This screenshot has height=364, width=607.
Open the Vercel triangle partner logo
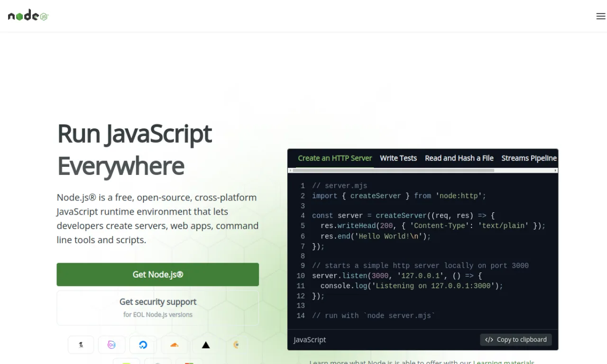click(206, 345)
